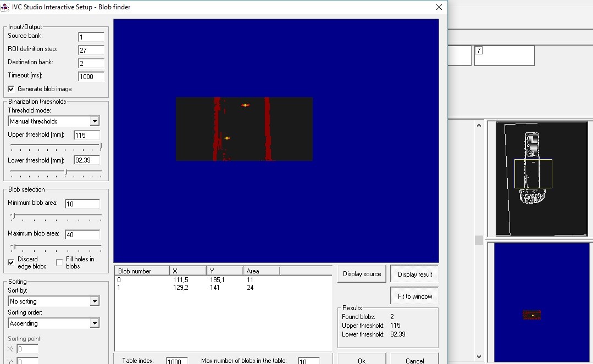Click the Max number of blobs field
The image size is (593, 364).
coord(309,361)
